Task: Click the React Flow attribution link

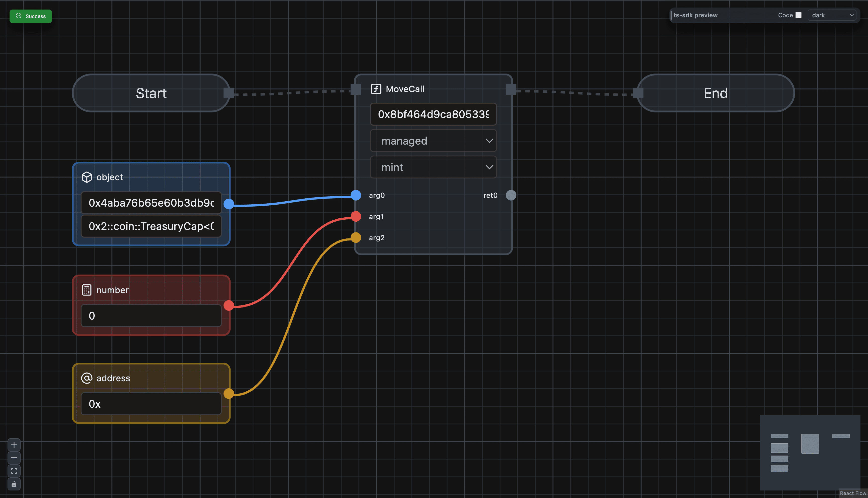Action: (x=853, y=493)
